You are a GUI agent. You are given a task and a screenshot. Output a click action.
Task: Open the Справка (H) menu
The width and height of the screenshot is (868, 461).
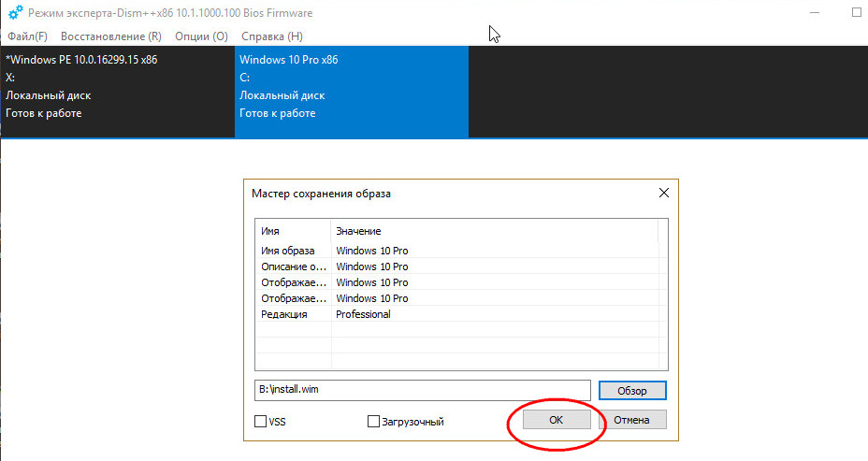point(272,36)
